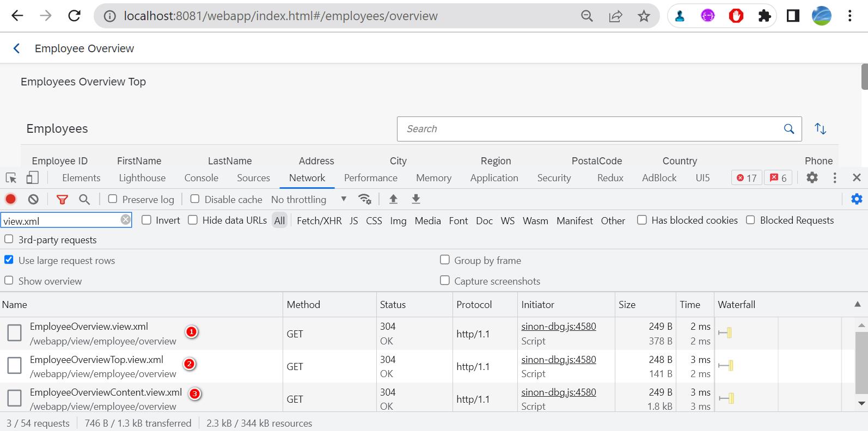The image size is (868, 431).
Task: Share this page icon
Action: coord(615,16)
